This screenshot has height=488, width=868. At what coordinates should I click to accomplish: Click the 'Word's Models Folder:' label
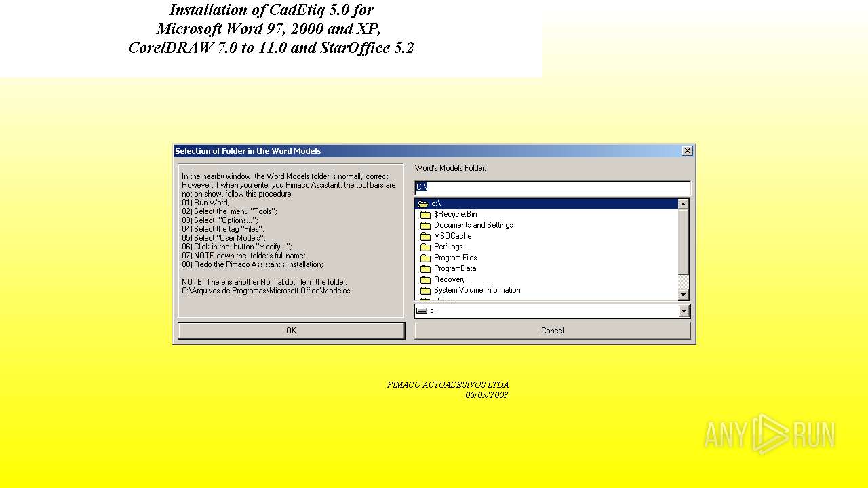point(450,168)
